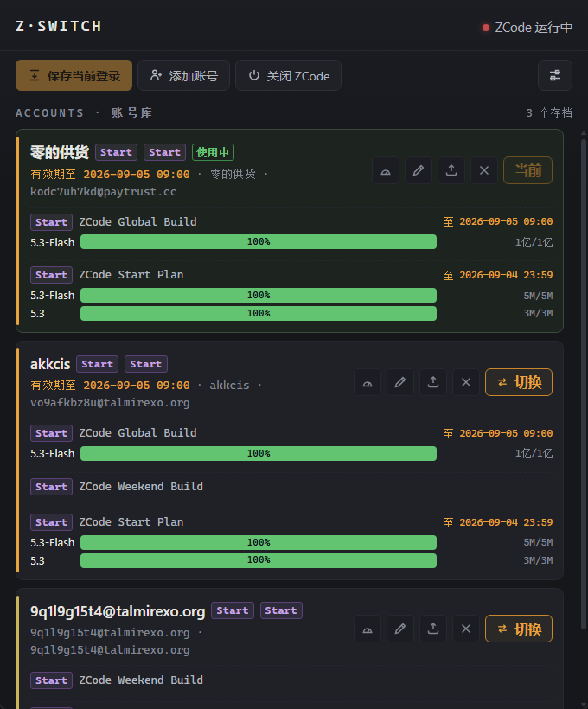The height and width of the screenshot is (709, 588).
Task: Click the 使用中 green status badge
Action: coord(213,152)
